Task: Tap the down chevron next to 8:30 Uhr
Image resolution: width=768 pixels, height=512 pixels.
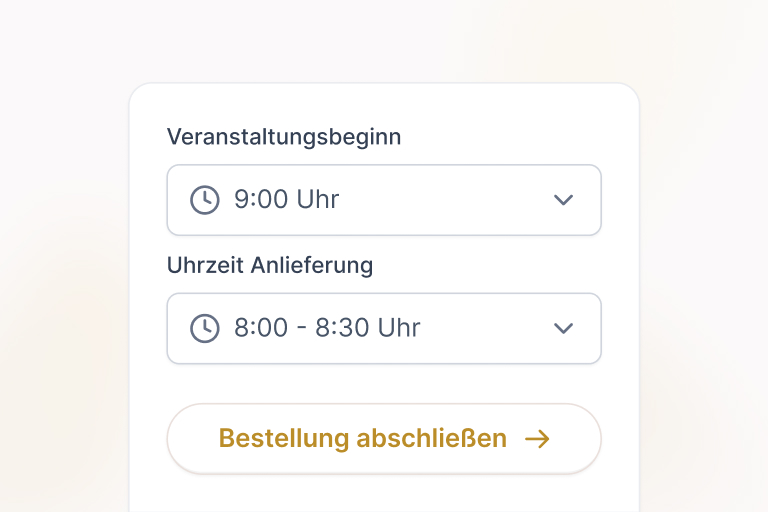Action: tap(563, 328)
